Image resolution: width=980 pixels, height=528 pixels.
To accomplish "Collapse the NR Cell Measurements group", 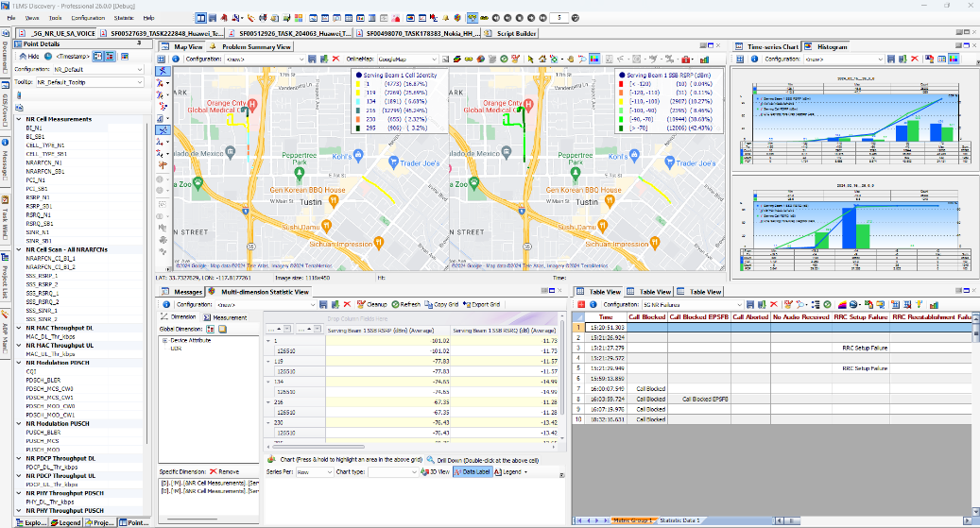I will tap(19, 119).
